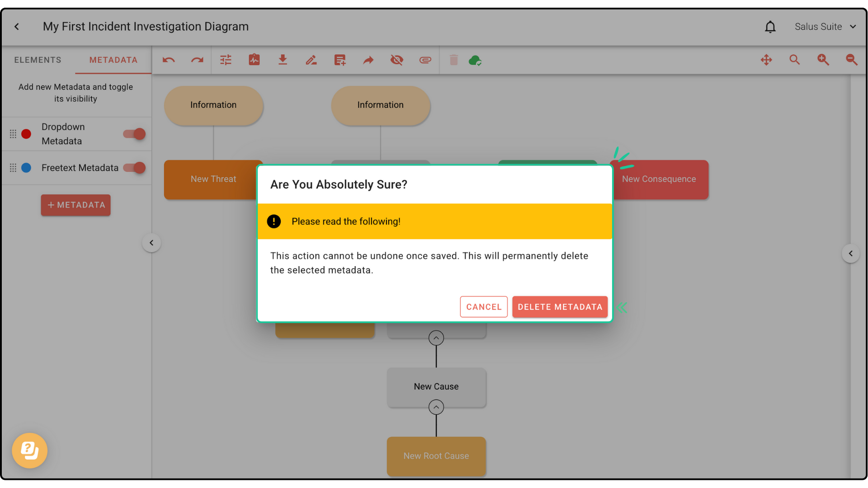The image size is (868, 488).
Task: Click the zoom in magnifier icon
Action: tap(823, 60)
